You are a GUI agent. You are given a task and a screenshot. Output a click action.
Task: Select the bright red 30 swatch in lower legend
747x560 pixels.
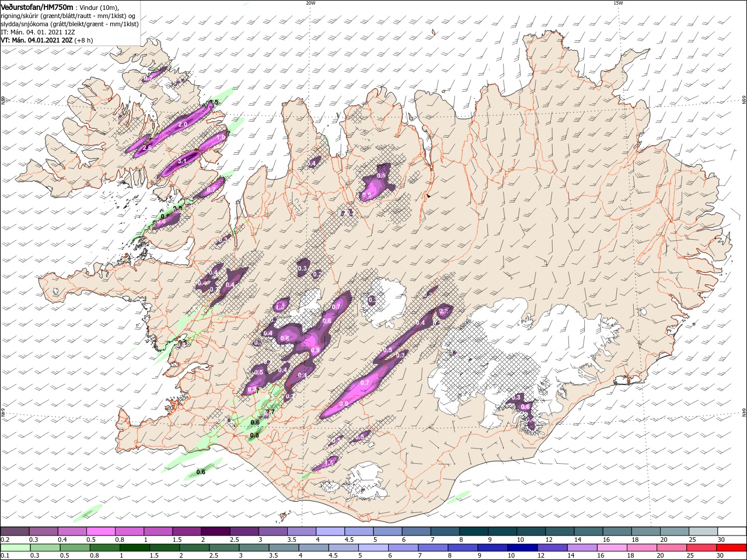coord(731,548)
